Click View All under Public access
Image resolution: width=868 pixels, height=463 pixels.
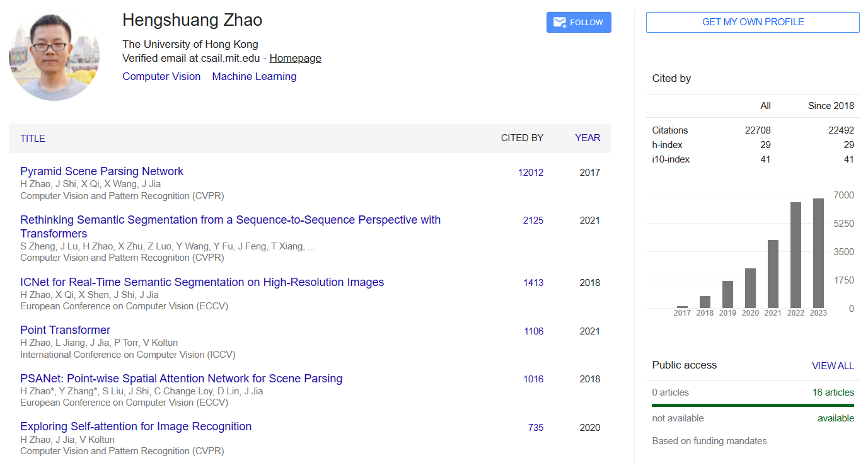[833, 366]
